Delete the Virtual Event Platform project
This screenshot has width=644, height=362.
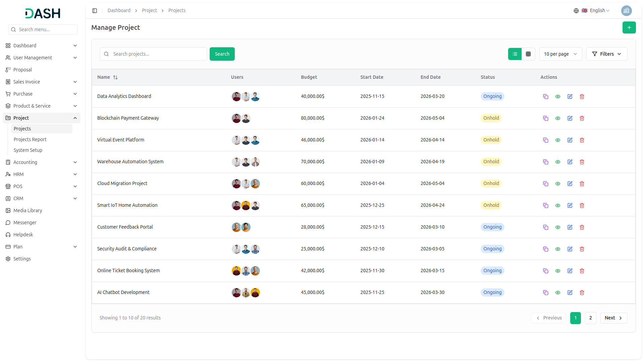(x=582, y=140)
